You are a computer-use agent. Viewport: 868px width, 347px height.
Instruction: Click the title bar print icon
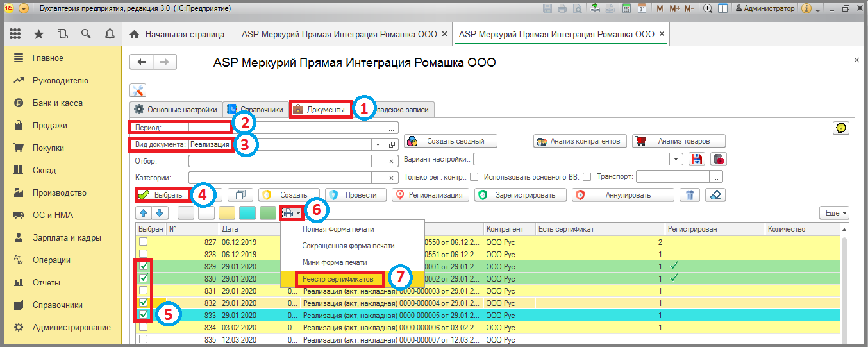pos(562,9)
